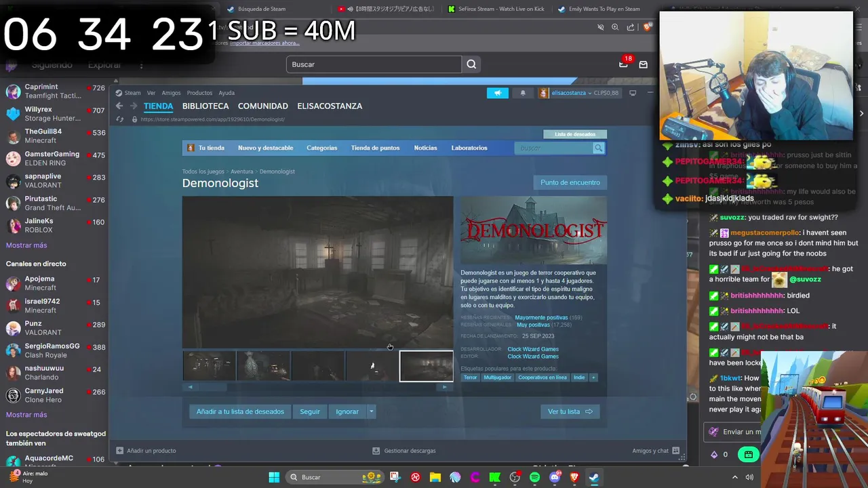Reload the Steam store page
Viewport: 868px width, 488px height.
120,119
